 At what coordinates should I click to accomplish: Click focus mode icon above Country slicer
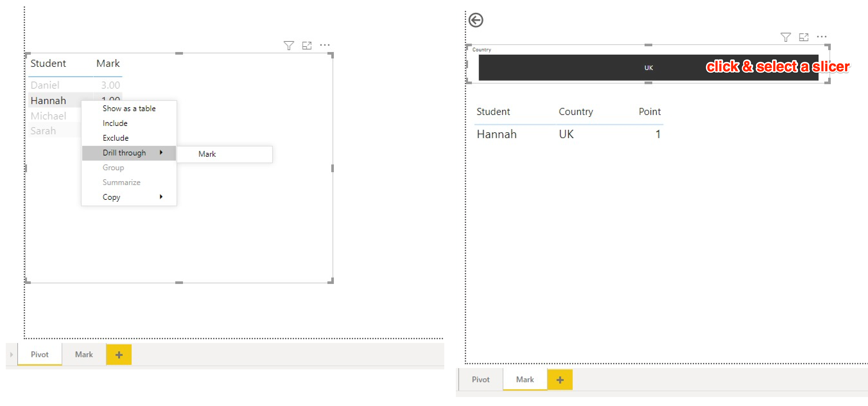pos(804,37)
